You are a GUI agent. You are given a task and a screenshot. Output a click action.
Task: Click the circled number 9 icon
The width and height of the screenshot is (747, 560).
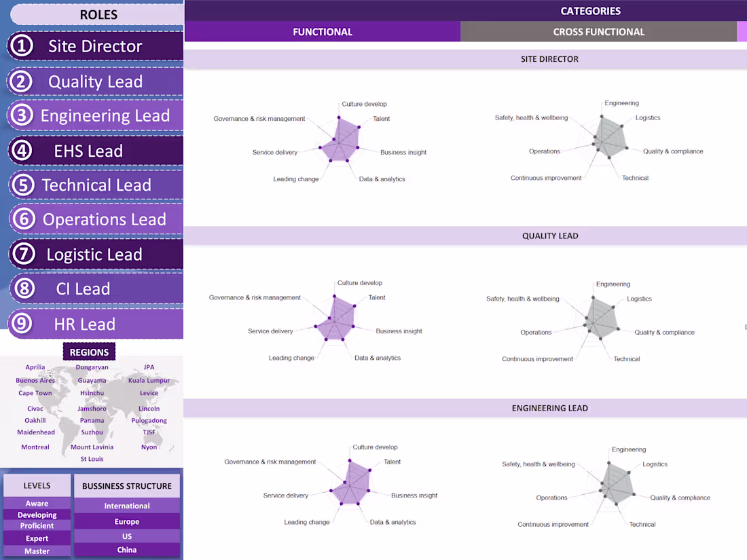coord(22,323)
